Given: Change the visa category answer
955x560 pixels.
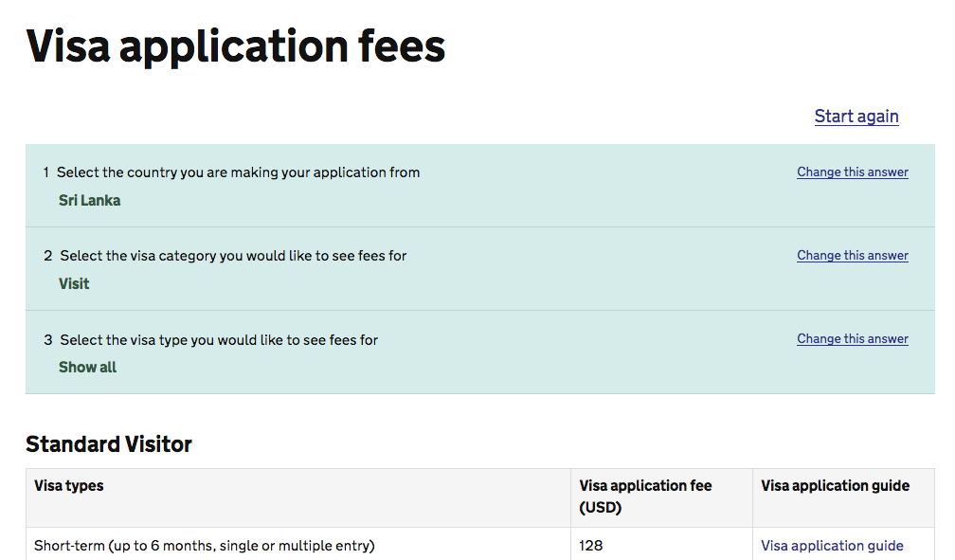Looking at the screenshot, I should coord(852,256).
